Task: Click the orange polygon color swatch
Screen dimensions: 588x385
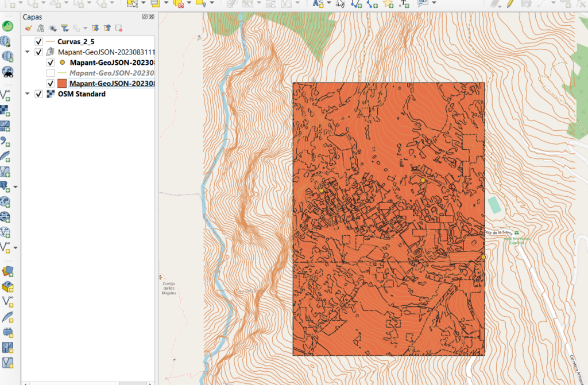Action: click(63, 83)
